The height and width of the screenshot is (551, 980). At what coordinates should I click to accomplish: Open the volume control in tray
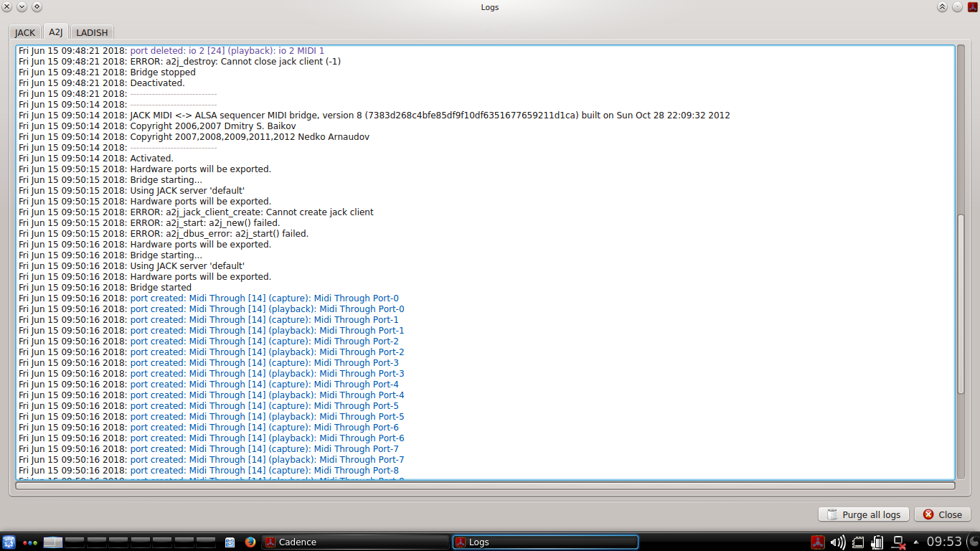coord(838,542)
